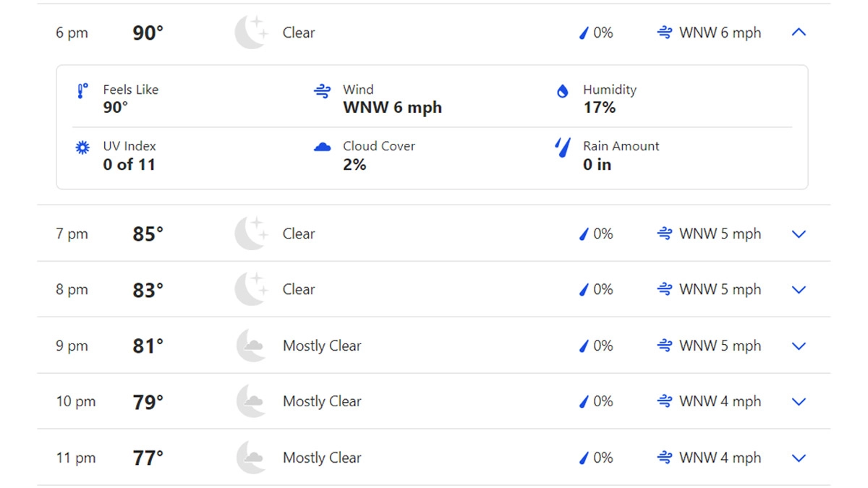This screenshot has width=868, height=488.
Task: Click the Mostly Clear label at 10 pm
Action: point(322,402)
